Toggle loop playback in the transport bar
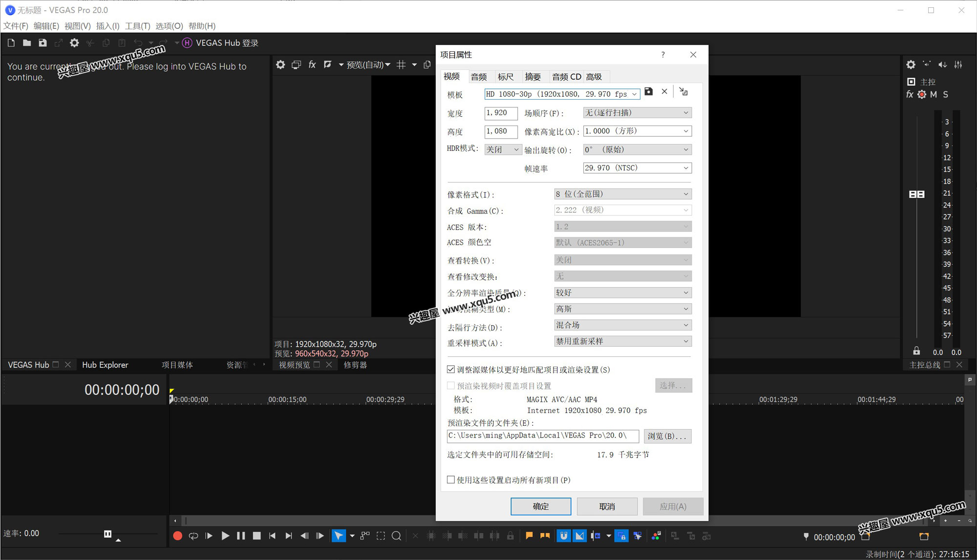This screenshot has width=977, height=560. tap(193, 536)
